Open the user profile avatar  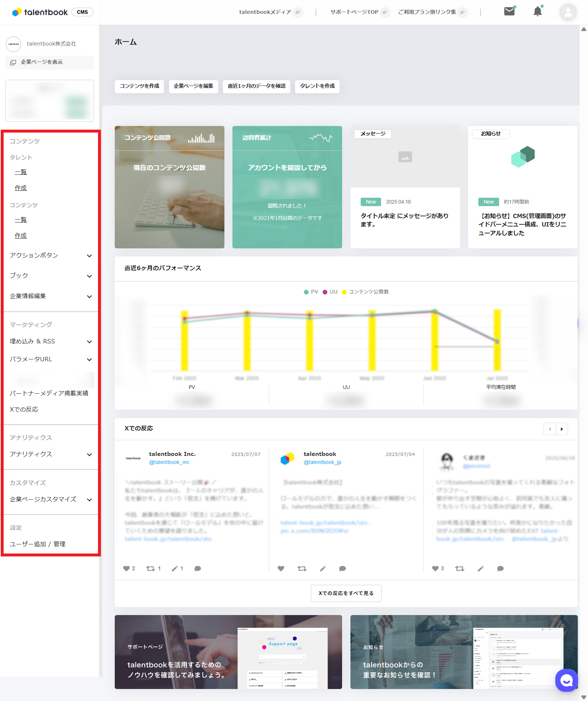568,12
